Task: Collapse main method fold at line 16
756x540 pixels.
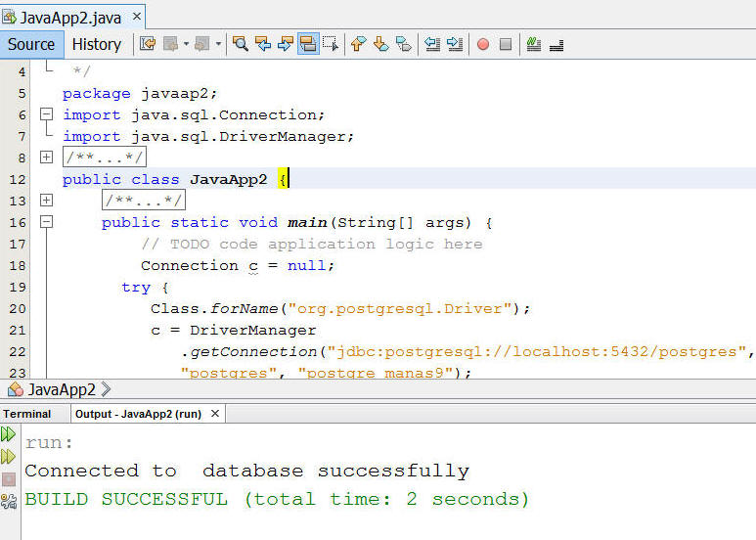Action: (x=46, y=222)
